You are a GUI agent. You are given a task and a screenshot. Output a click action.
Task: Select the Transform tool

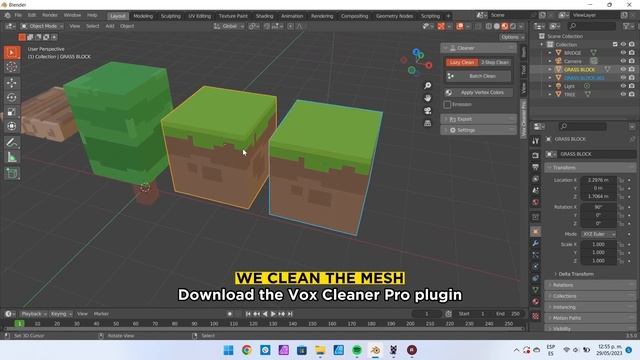tap(12, 126)
